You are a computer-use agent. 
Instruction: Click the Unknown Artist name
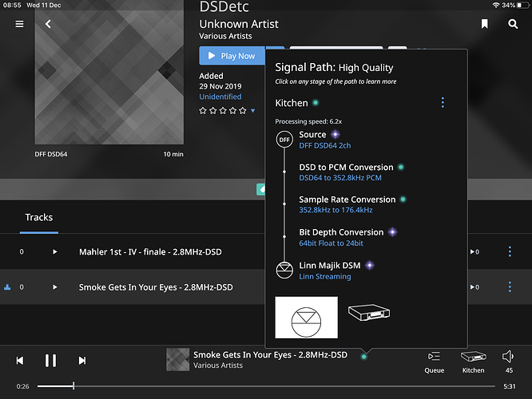point(239,24)
